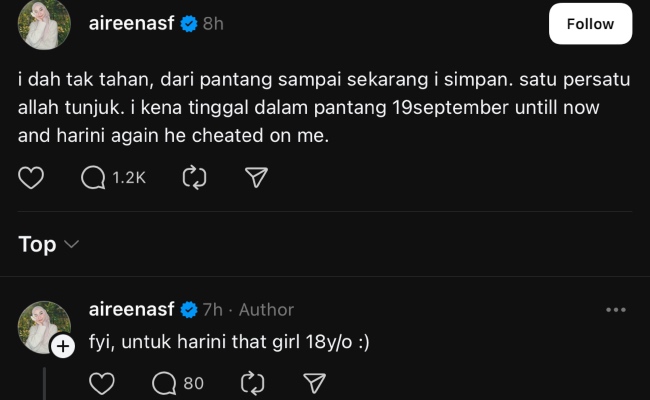Repost the main post

click(x=192, y=178)
